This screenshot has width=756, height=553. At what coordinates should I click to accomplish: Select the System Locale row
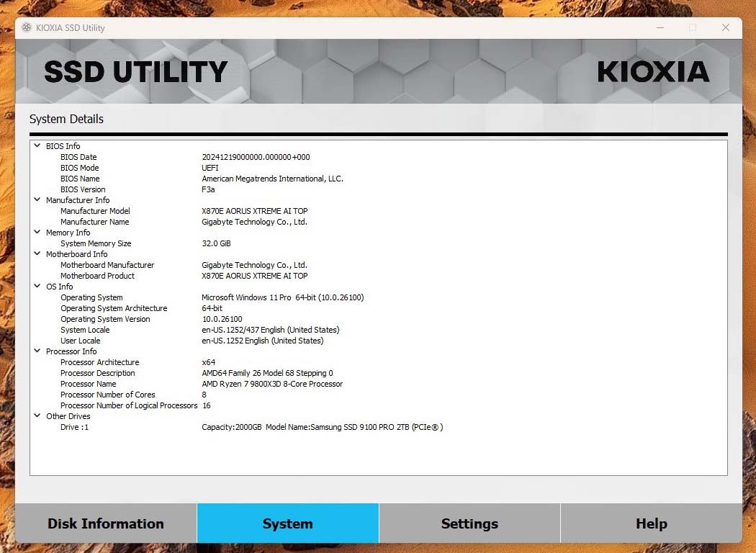point(379,330)
